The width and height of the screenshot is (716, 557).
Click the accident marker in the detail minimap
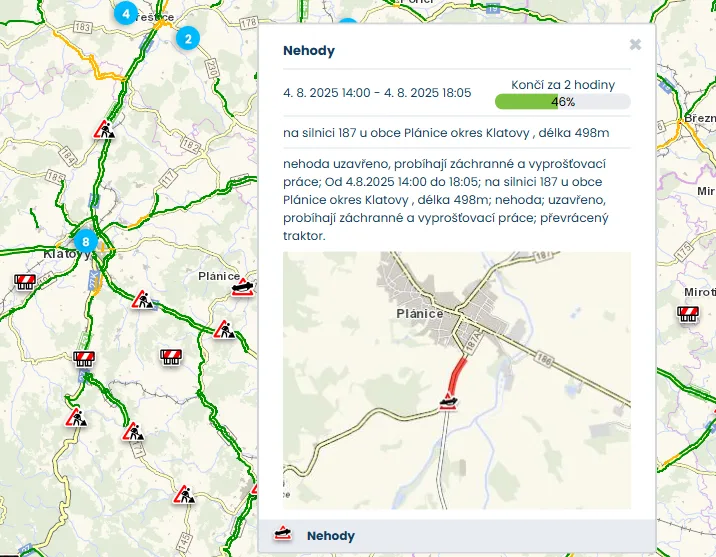click(448, 401)
